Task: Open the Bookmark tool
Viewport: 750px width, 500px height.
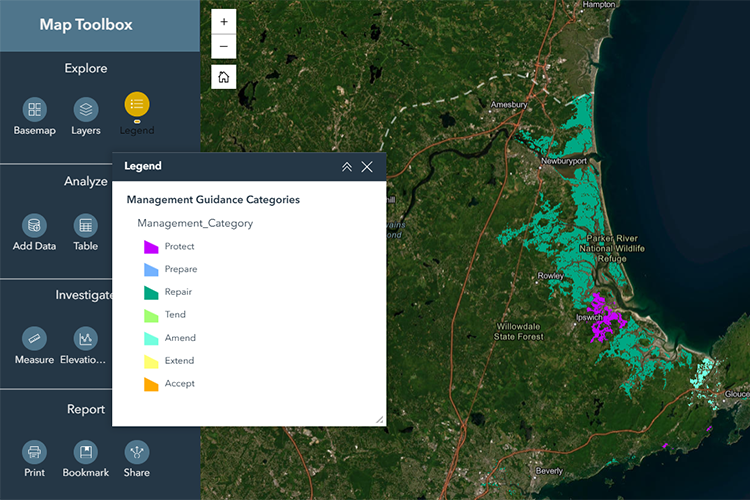Action: [86, 452]
